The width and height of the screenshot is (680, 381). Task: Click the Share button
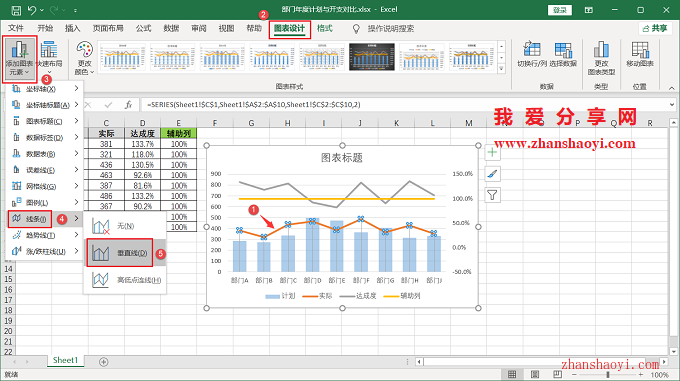(655, 28)
